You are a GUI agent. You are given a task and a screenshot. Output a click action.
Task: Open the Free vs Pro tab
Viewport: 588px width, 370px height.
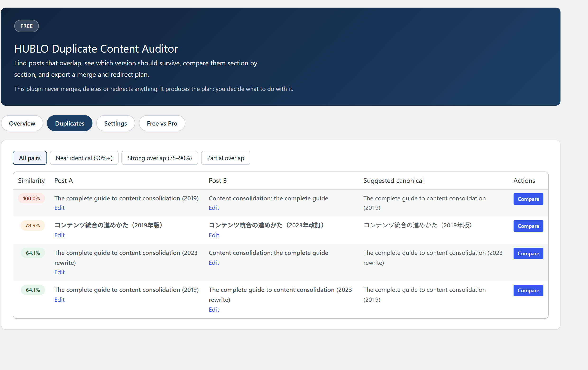click(x=162, y=123)
